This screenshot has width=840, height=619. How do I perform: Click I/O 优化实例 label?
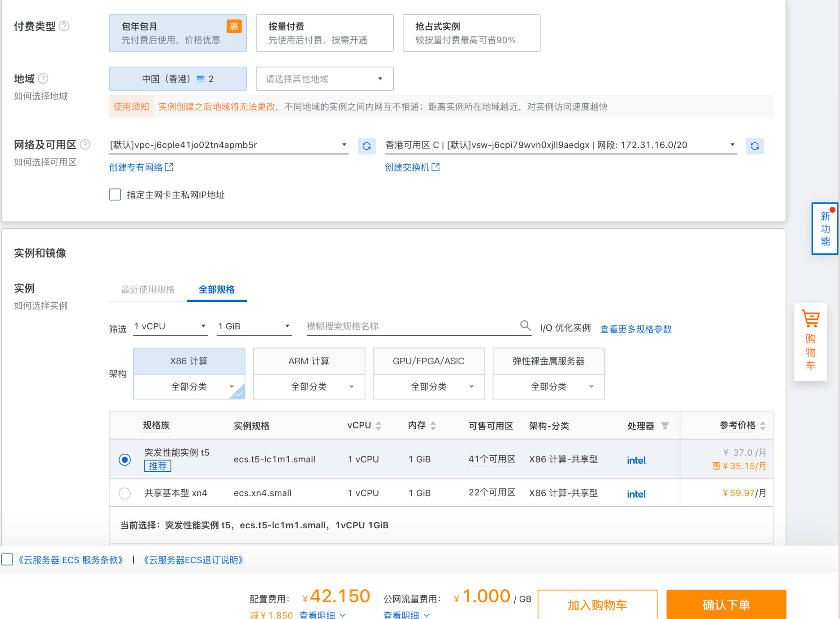click(566, 328)
